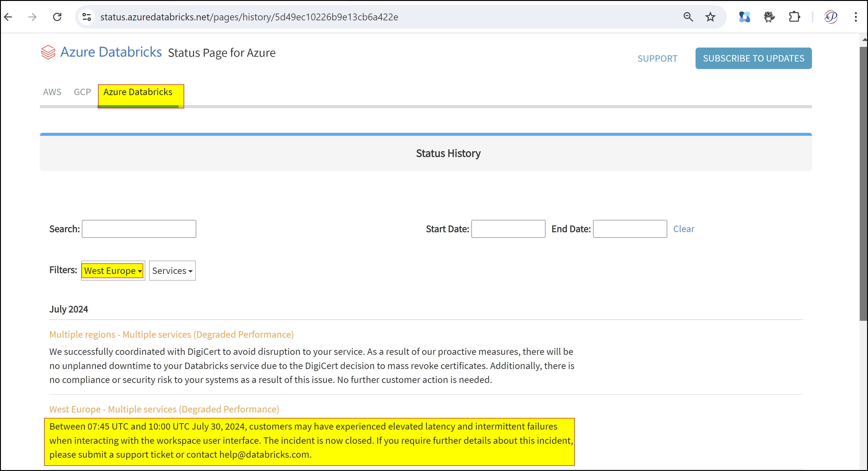Image resolution: width=868 pixels, height=471 pixels.
Task: Bookmark this page with the star icon
Action: [x=710, y=17]
